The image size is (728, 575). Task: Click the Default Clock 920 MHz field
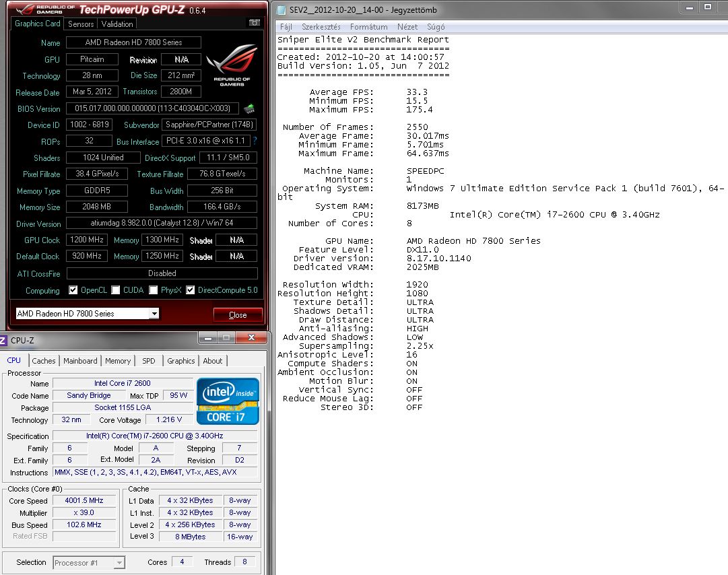87,256
